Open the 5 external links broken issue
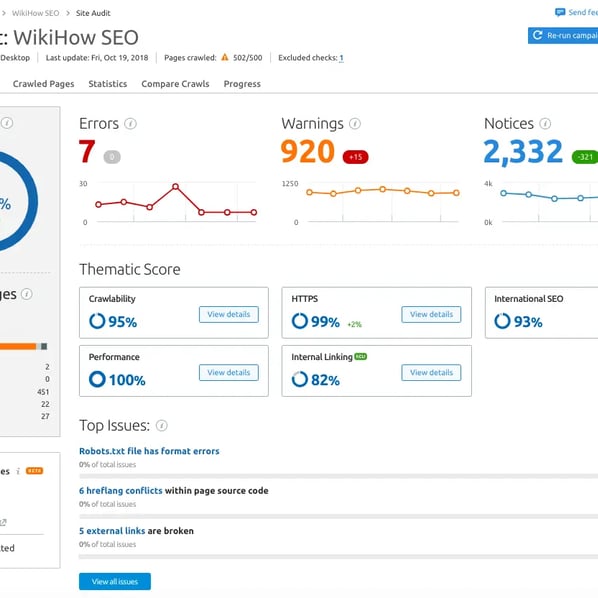This screenshot has height=598, width=598. (112, 531)
